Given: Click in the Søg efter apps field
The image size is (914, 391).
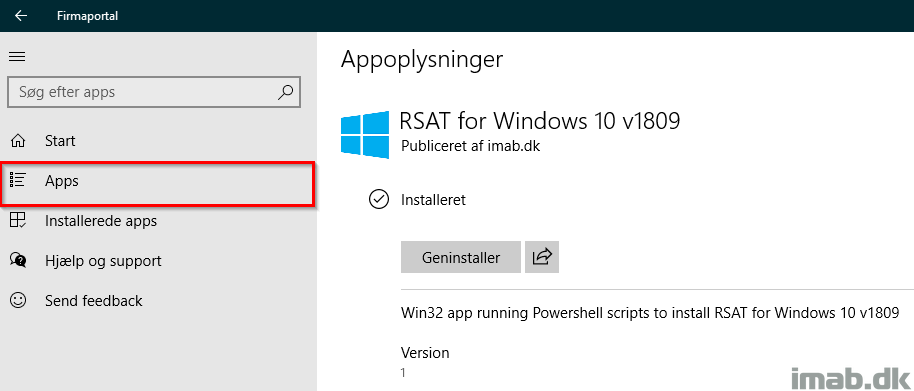Looking at the screenshot, I should (x=154, y=92).
